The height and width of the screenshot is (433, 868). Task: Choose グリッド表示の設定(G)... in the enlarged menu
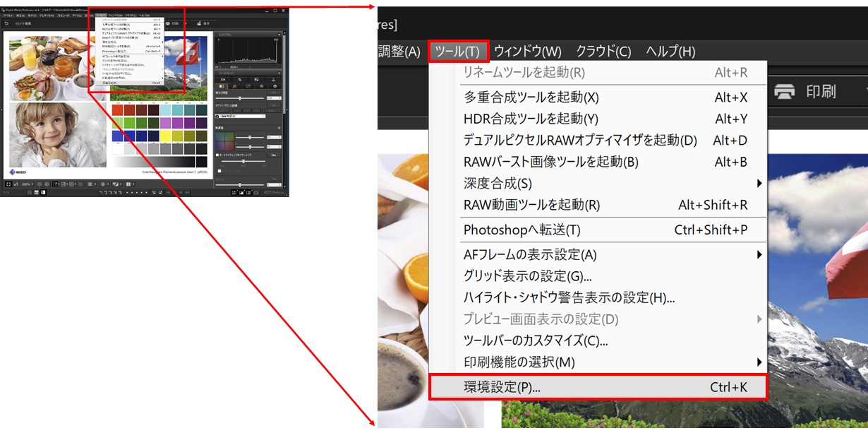(x=598, y=276)
